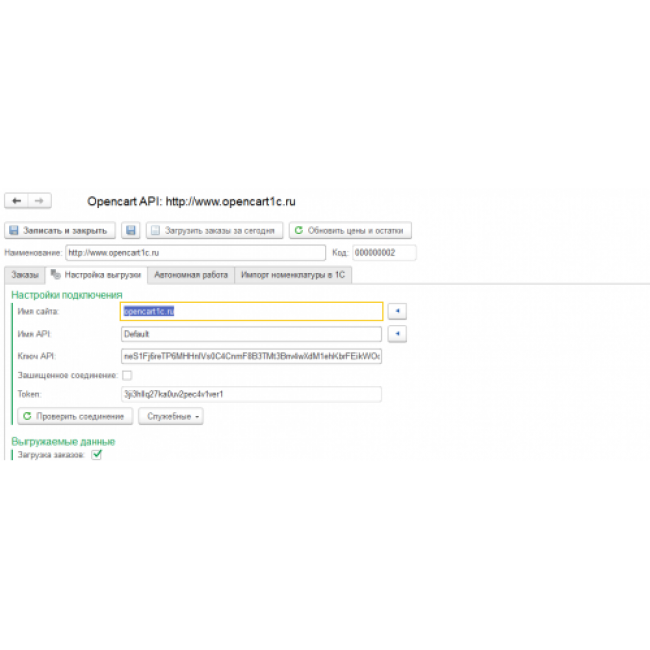Screen dimensions: 650x650
Task: Click the arrow button beside 'Имя API' field
Action: 397,334
